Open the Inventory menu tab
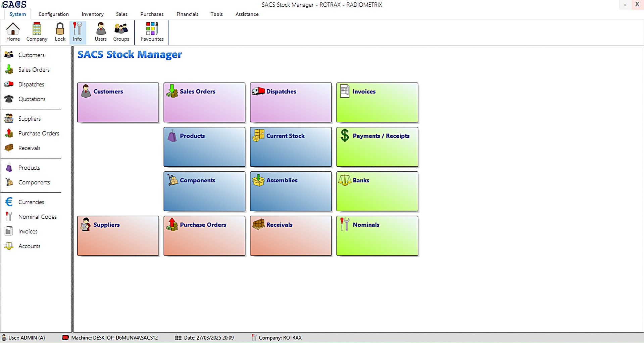This screenshot has height=343, width=644. tap(93, 14)
